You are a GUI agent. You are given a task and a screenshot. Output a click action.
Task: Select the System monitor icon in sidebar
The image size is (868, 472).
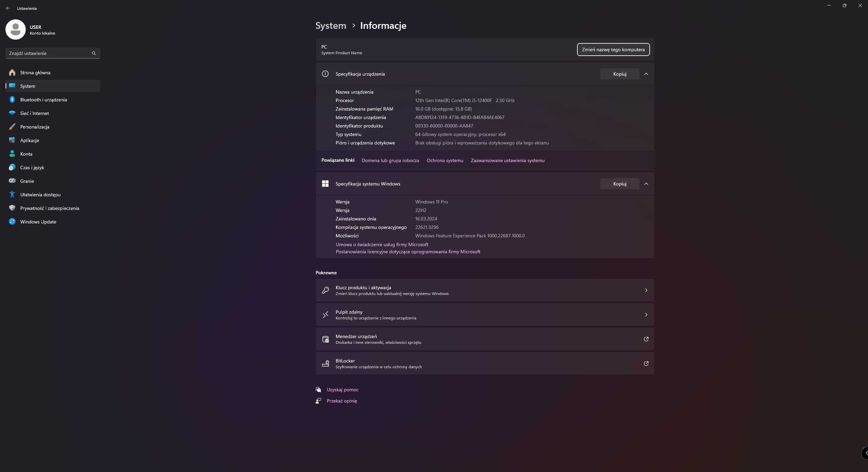point(12,86)
